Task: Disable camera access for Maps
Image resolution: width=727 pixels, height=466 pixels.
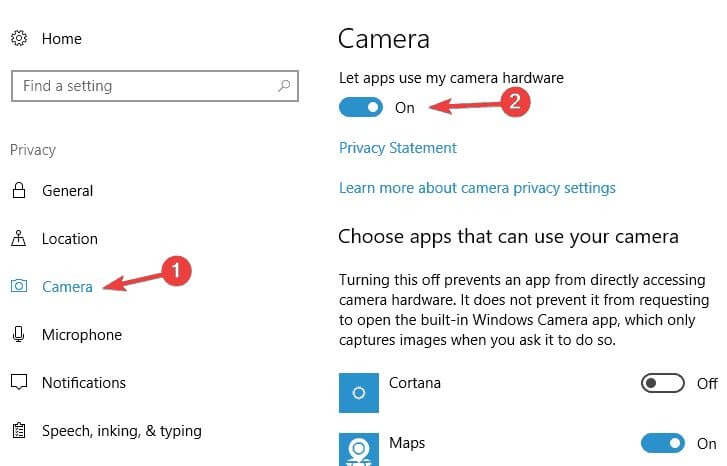Action: click(x=662, y=443)
